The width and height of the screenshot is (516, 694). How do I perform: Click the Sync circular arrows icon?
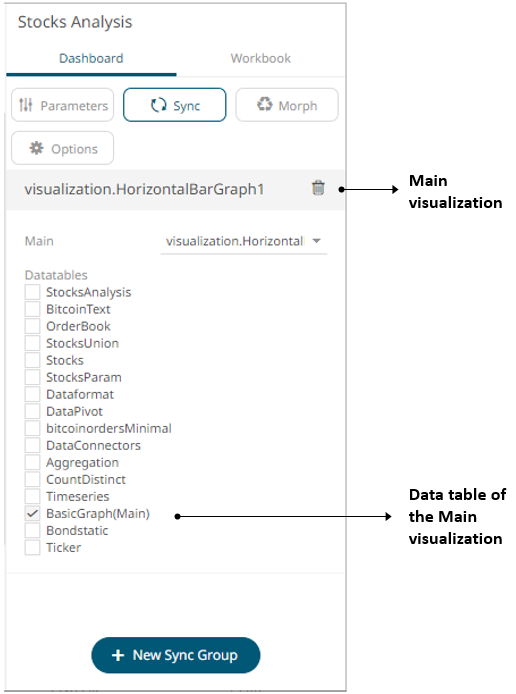pyautogui.click(x=158, y=105)
